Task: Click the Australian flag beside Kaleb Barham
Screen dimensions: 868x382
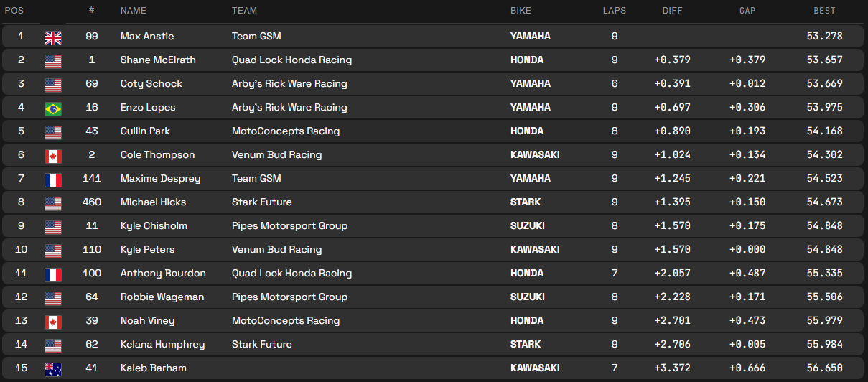Action: pyautogui.click(x=53, y=368)
